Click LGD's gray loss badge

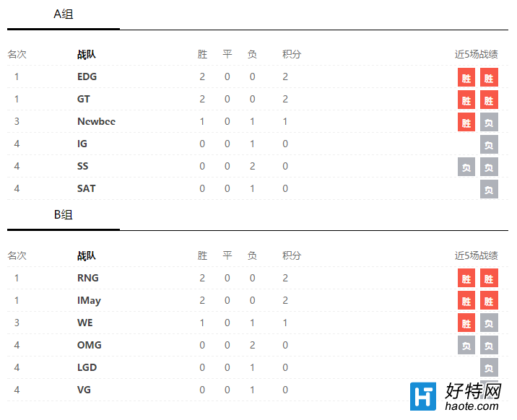pos(489,367)
